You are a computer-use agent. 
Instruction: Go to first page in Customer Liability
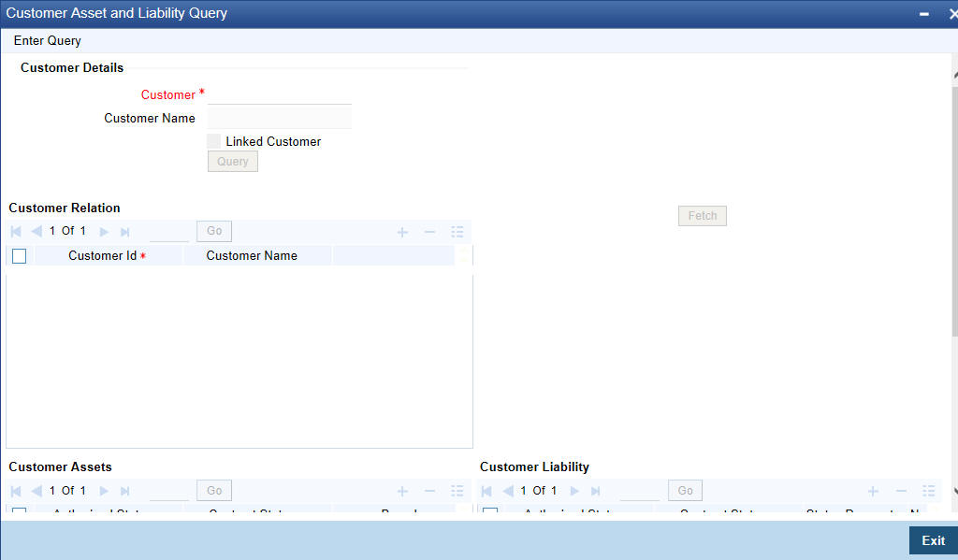(x=486, y=491)
